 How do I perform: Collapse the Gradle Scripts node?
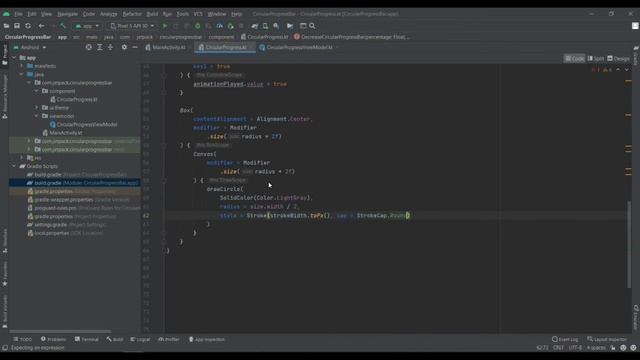click(x=15, y=166)
